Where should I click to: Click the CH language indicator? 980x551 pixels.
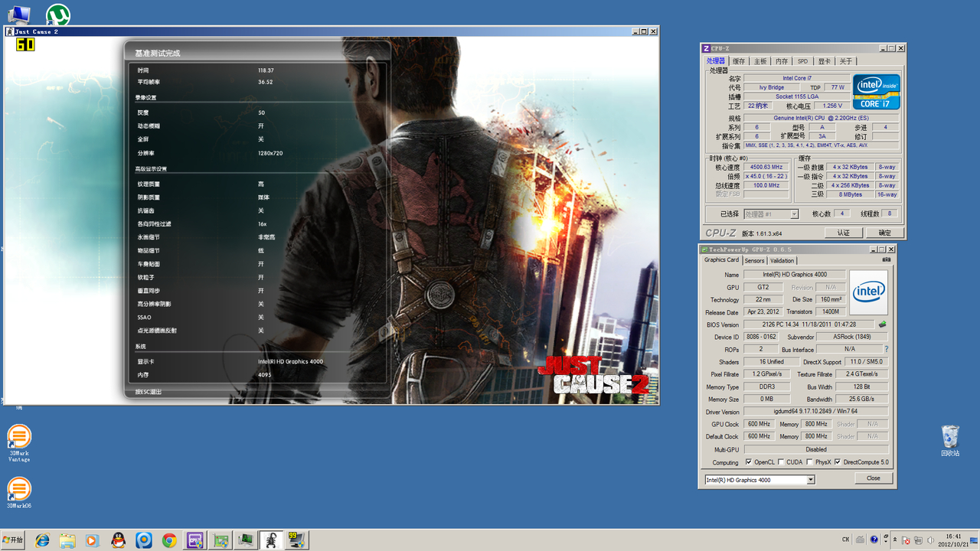(x=845, y=540)
